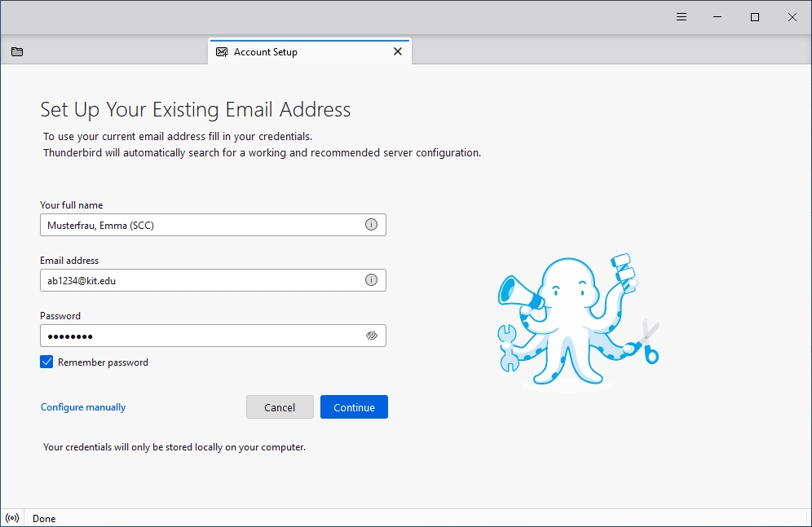Click the Set Up Your Existing Email Address heading
The height and width of the screenshot is (527, 812).
click(195, 110)
